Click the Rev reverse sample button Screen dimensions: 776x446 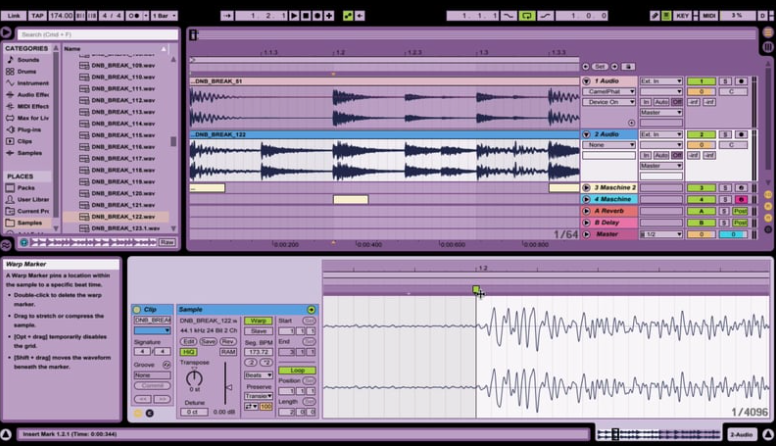point(228,342)
